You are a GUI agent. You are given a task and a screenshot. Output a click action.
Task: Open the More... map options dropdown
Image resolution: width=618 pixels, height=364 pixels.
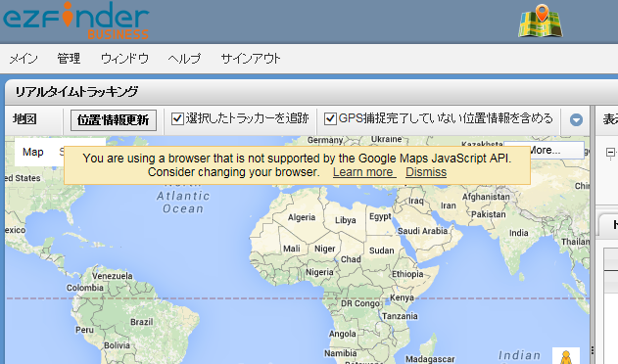click(556, 150)
